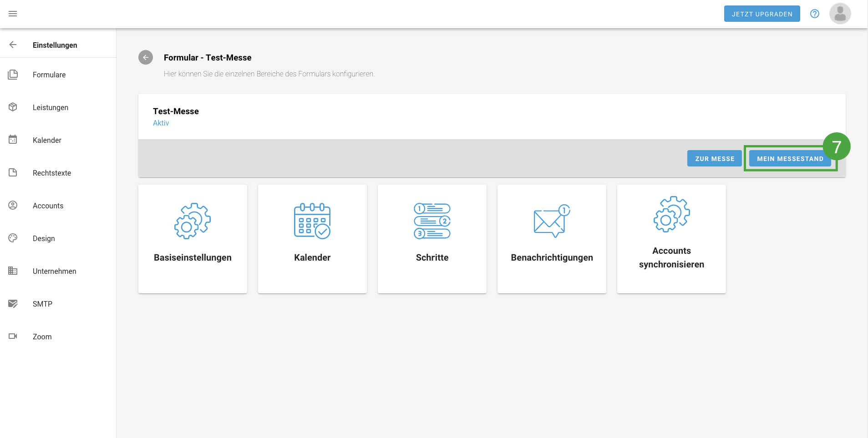Open the Basiseinstellungen card
The width and height of the screenshot is (868, 438).
click(x=193, y=239)
